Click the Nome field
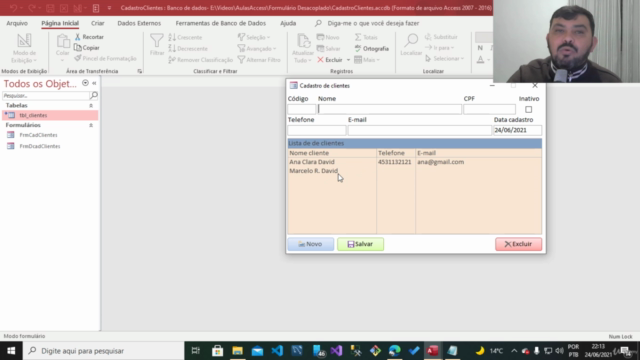This screenshot has height=360, width=640. tap(389, 109)
